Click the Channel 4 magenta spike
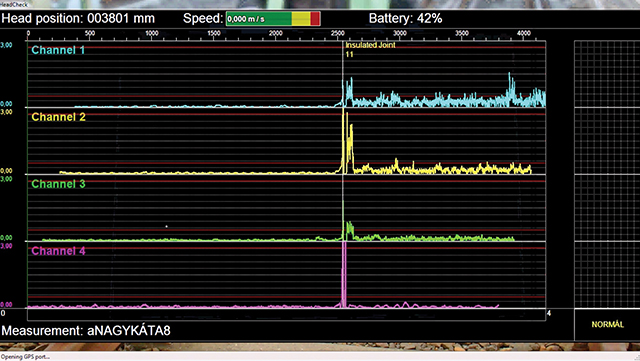This screenshot has height=361, width=640. click(344, 274)
